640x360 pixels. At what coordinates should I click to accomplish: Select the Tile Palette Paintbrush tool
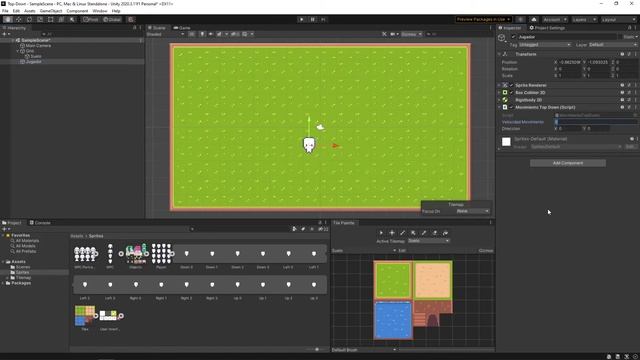(402, 233)
